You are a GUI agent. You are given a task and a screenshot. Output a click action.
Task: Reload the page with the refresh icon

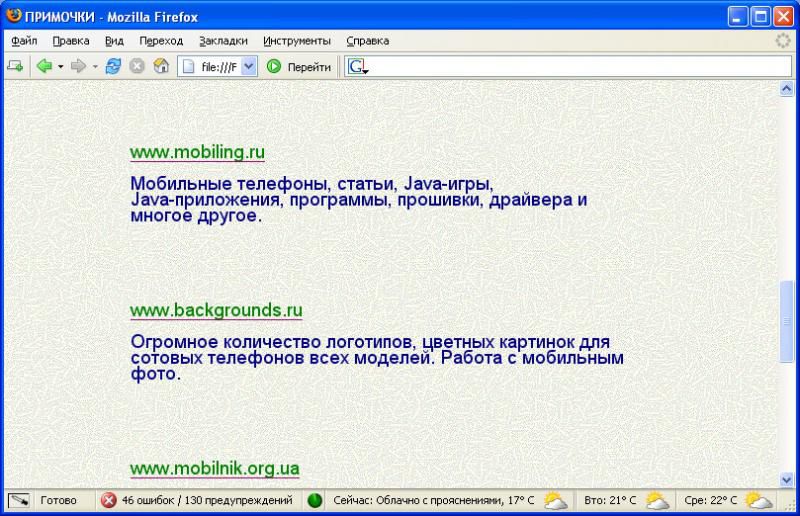113,67
